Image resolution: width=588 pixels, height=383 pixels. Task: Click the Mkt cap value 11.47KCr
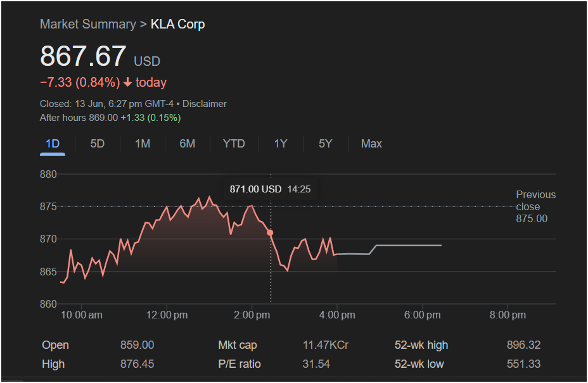tap(326, 345)
